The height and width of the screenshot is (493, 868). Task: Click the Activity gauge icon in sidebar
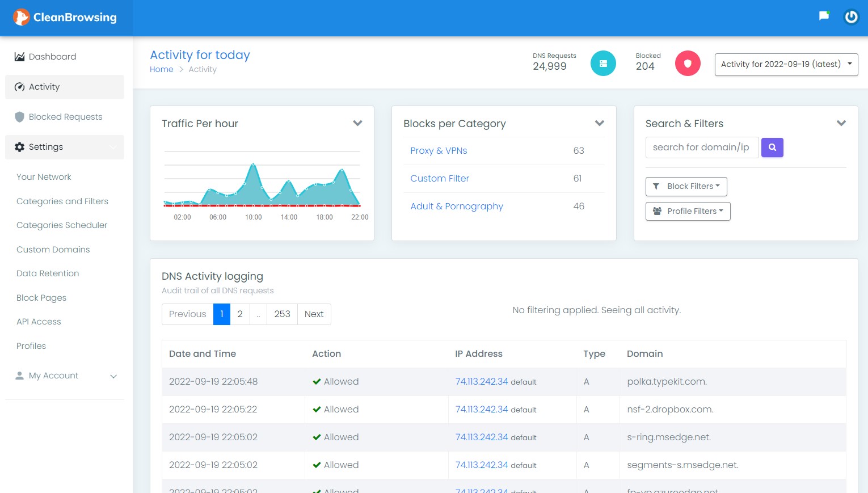(x=20, y=87)
